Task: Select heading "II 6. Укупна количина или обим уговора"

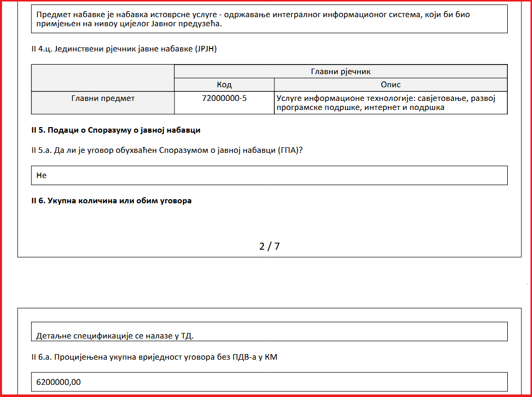Action: [111, 201]
